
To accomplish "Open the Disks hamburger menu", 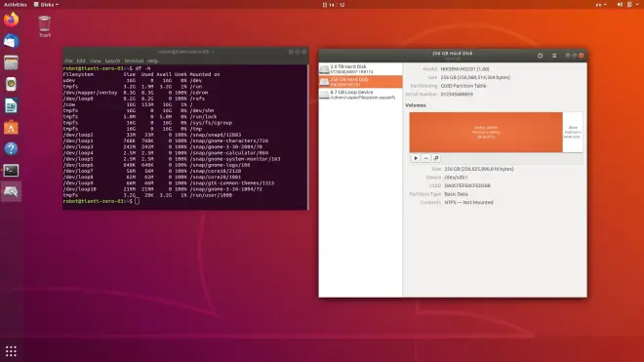I will point(554,56).
